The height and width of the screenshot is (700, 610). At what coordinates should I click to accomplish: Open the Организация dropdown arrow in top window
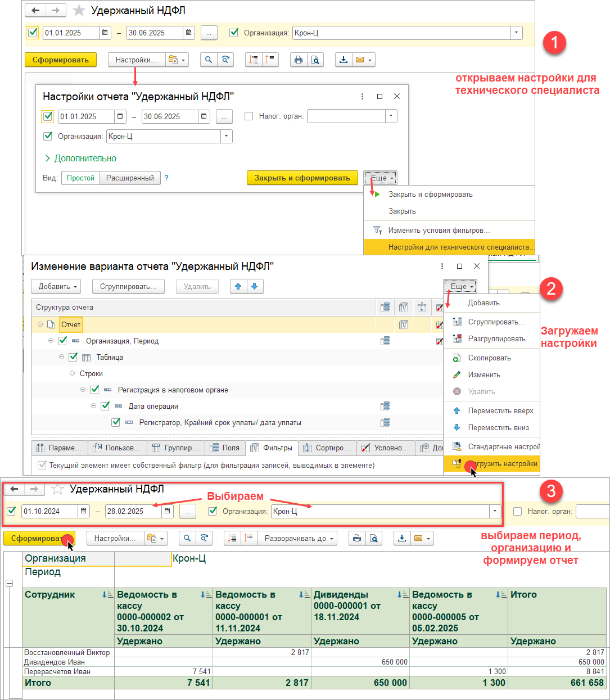[x=516, y=33]
